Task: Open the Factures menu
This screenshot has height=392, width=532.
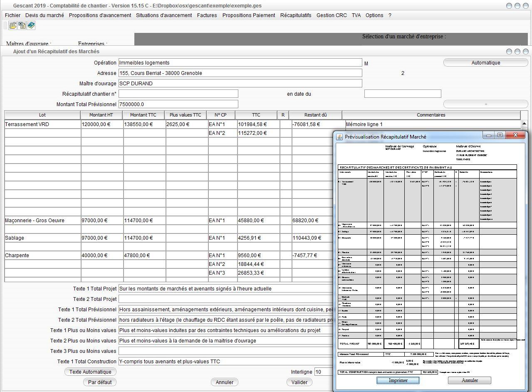Action: (207, 15)
